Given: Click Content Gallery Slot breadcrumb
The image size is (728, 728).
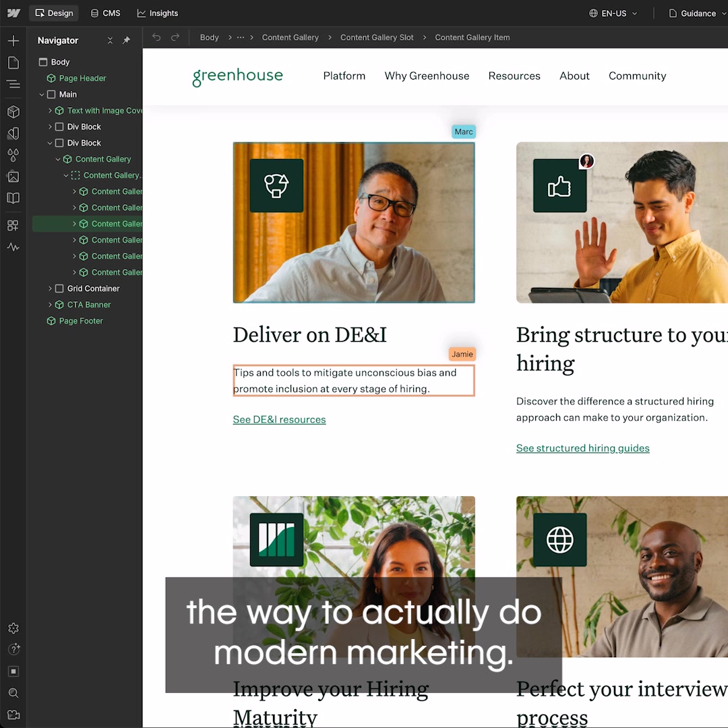Looking at the screenshot, I should coord(377,37).
